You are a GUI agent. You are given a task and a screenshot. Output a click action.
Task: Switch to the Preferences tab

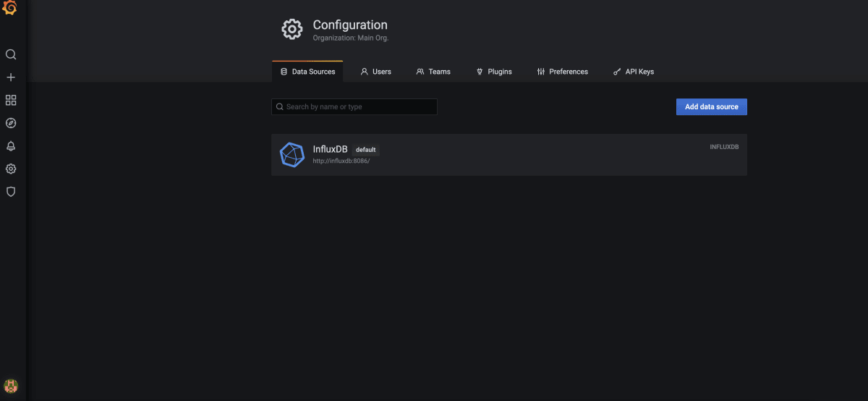[563, 72]
